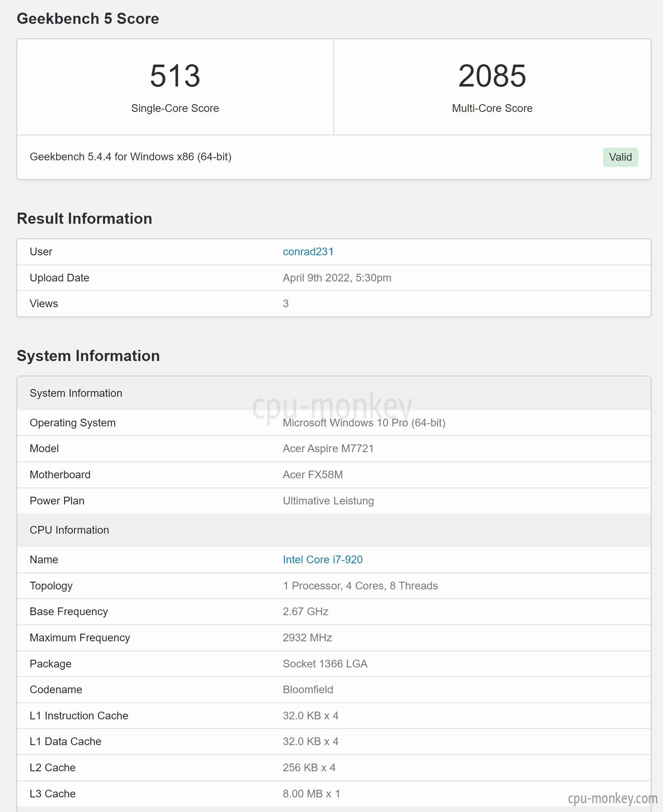Click the Topology row label
Viewport: 663px width, 812px height.
51,586
